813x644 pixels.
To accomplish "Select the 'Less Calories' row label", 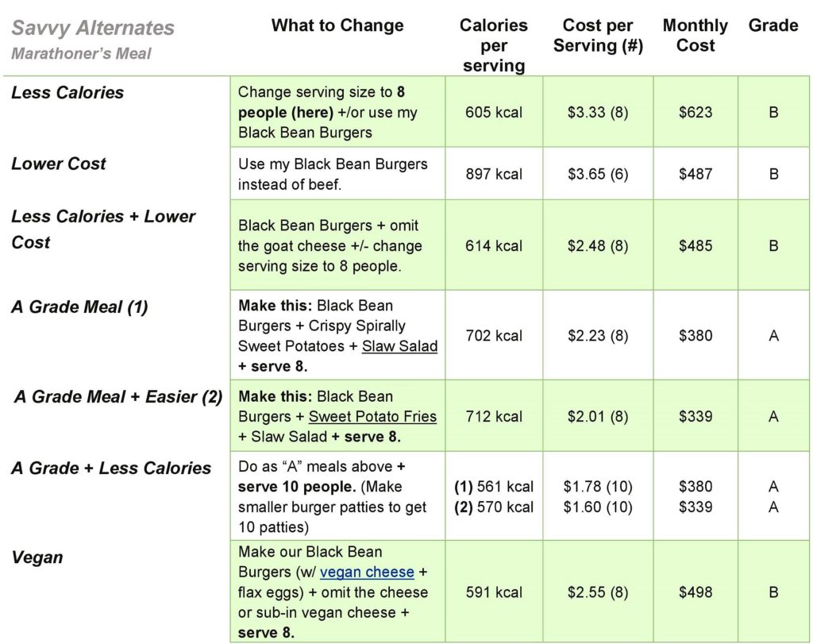I will [67, 92].
